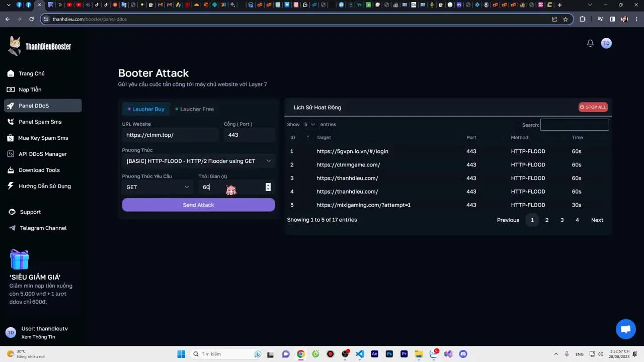
Task: Open the Windows Start menu
Action: 181,354
